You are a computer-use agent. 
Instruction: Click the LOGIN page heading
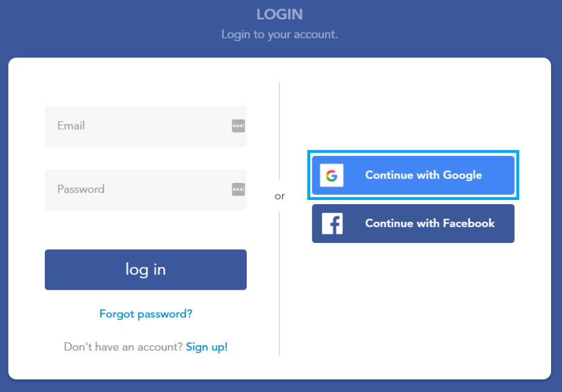[x=279, y=15]
